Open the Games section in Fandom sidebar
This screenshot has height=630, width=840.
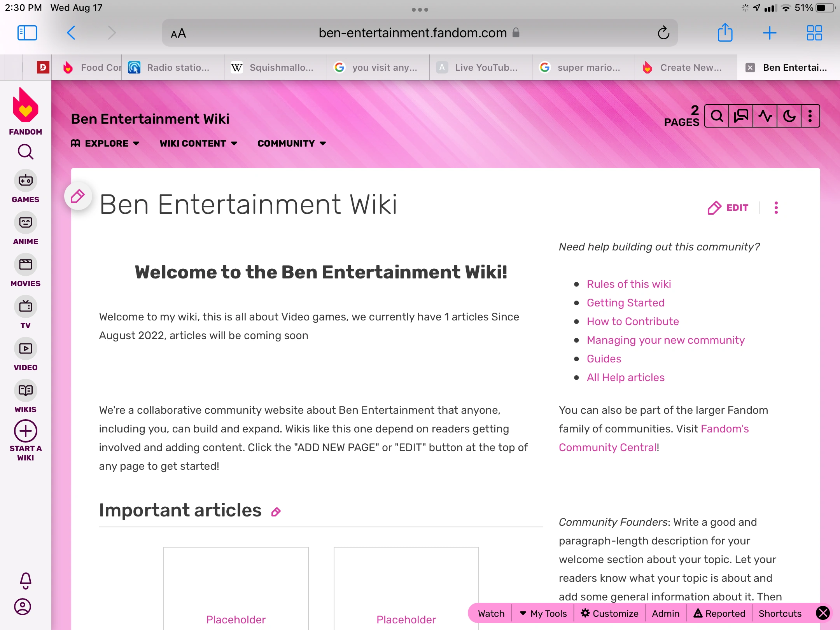(26, 187)
